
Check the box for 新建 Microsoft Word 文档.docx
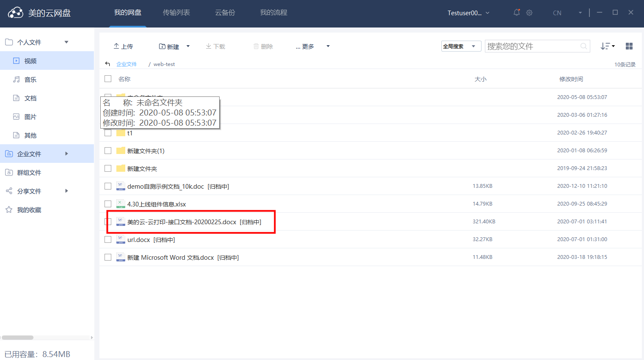[x=108, y=257]
